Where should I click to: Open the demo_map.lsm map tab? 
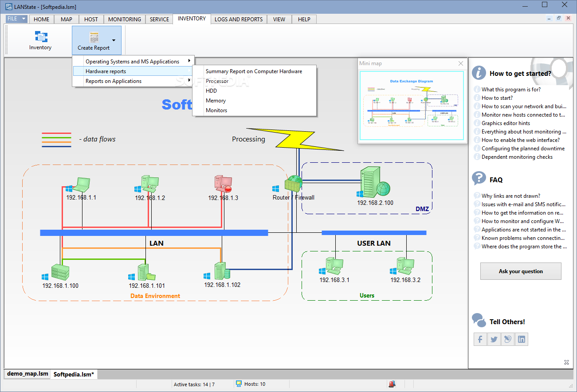click(27, 374)
